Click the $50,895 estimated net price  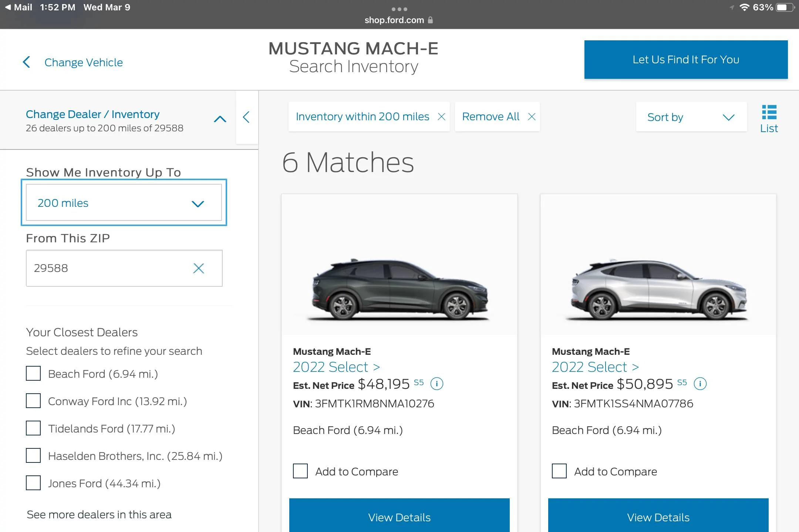[645, 384]
